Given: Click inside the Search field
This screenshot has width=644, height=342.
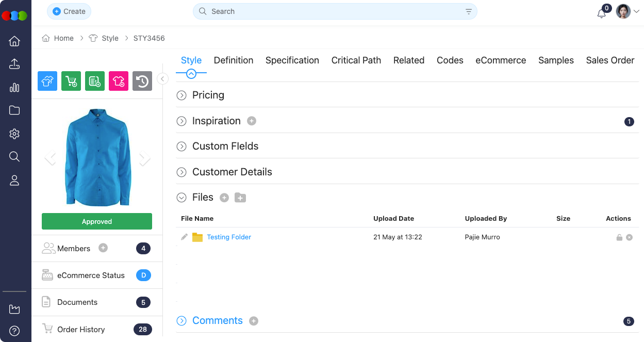Looking at the screenshot, I should (x=330, y=11).
